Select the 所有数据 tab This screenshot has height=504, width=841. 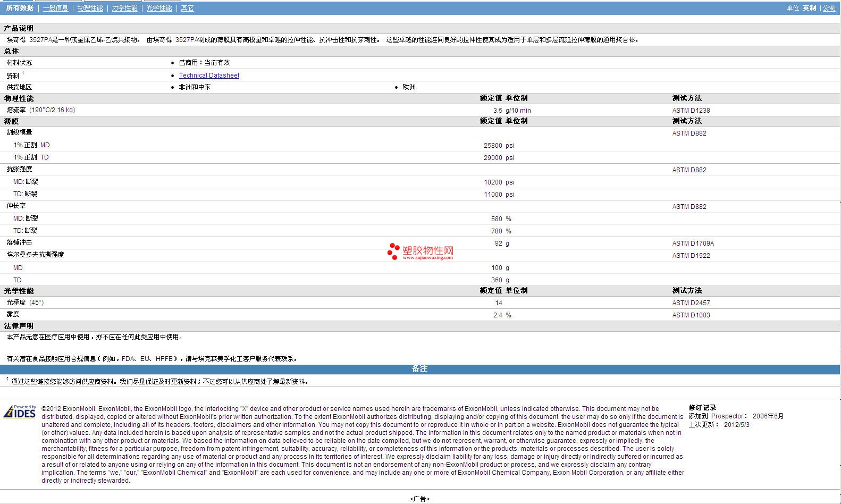point(20,8)
